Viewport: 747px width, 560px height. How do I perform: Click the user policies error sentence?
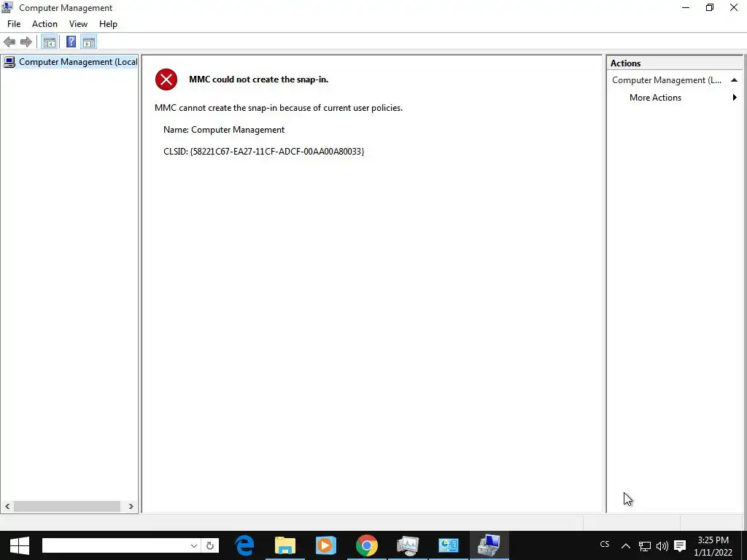[x=279, y=108]
